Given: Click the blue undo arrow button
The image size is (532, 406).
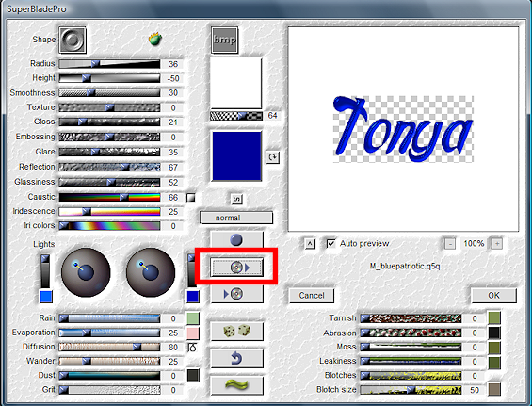Looking at the screenshot, I should [x=237, y=358].
